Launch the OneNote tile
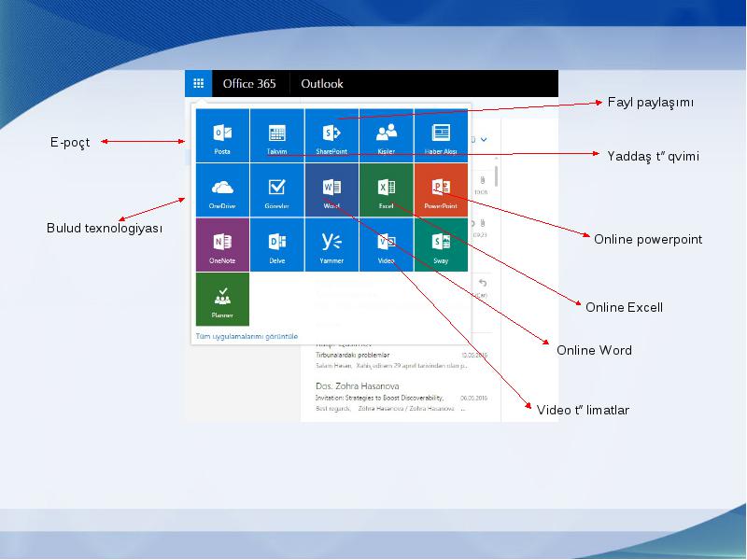747x560 pixels. (x=222, y=245)
